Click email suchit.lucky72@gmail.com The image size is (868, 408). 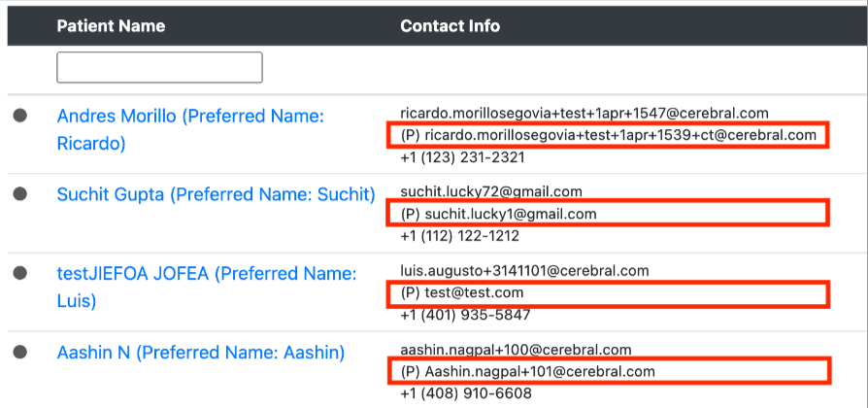[x=491, y=191]
